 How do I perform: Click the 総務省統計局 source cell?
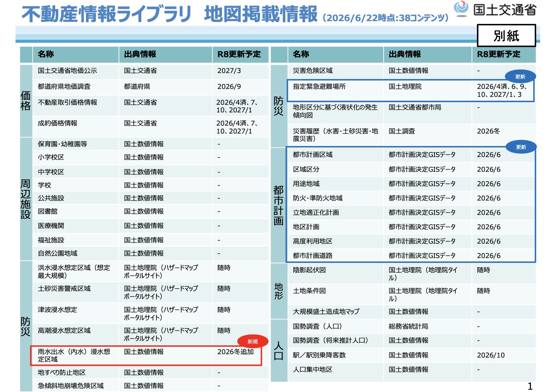[408, 327]
